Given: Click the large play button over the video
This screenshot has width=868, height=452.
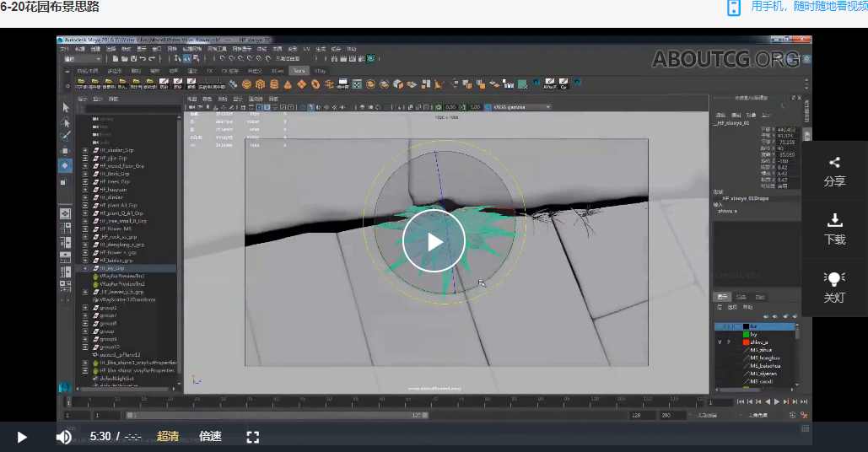Looking at the screenshot, I should click(434, 241).
